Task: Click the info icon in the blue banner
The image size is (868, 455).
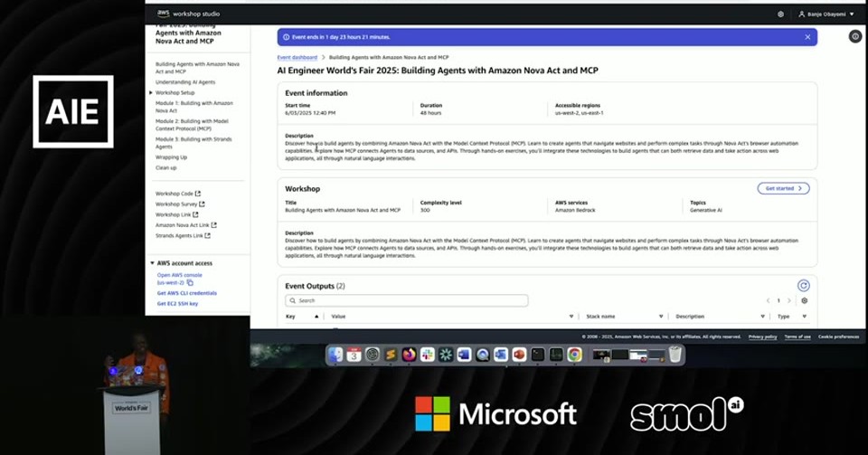Action: tap(287, 37)
